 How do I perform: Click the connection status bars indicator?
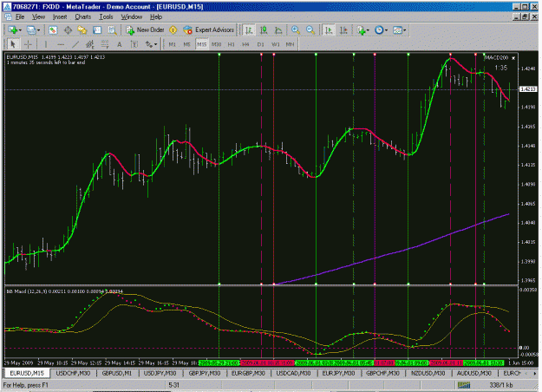pos(464,385)
